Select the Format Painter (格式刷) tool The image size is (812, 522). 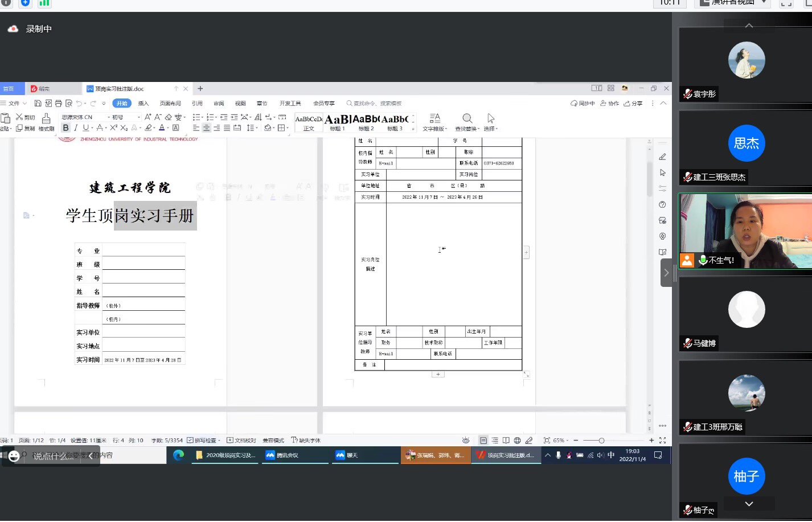click(x=46, y=121)
